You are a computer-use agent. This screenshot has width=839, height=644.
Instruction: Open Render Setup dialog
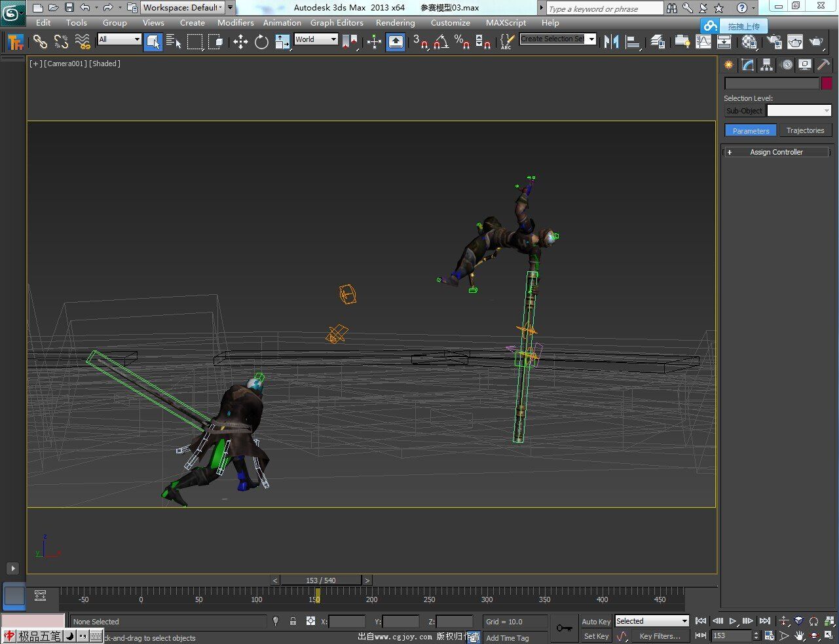(774, 42)
